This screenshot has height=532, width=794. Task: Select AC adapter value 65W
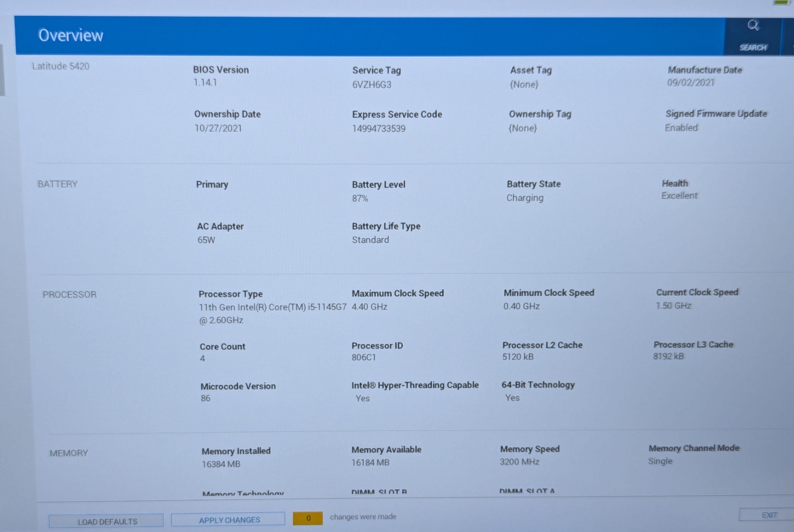tap(206, 240)
